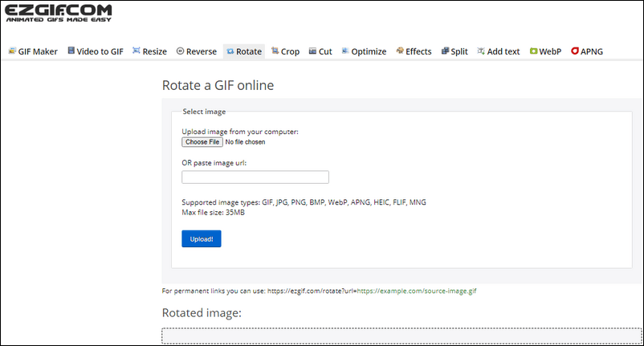This screenshot has height=346, width=644.
Task: Click the Rotate icon
Action: (230, 51)
